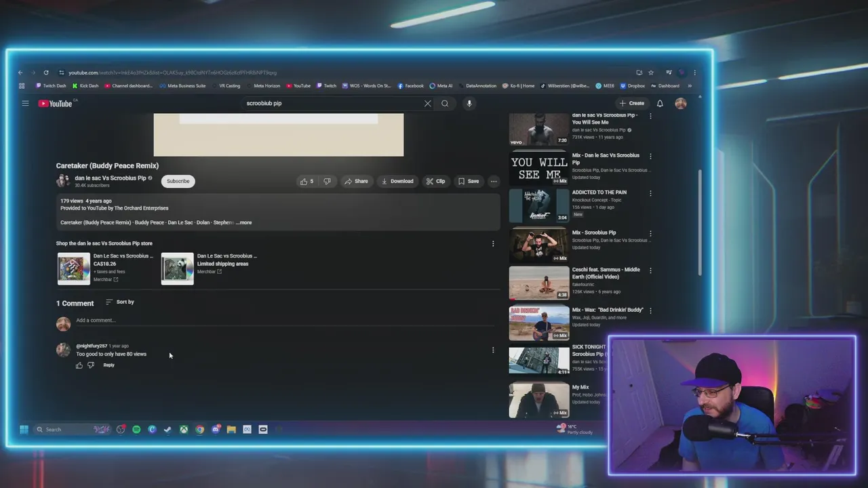Image resolution: width=868 pixels, height=488 pixels.
Task: Expand the description with ...more
Action: pos(243,222)
